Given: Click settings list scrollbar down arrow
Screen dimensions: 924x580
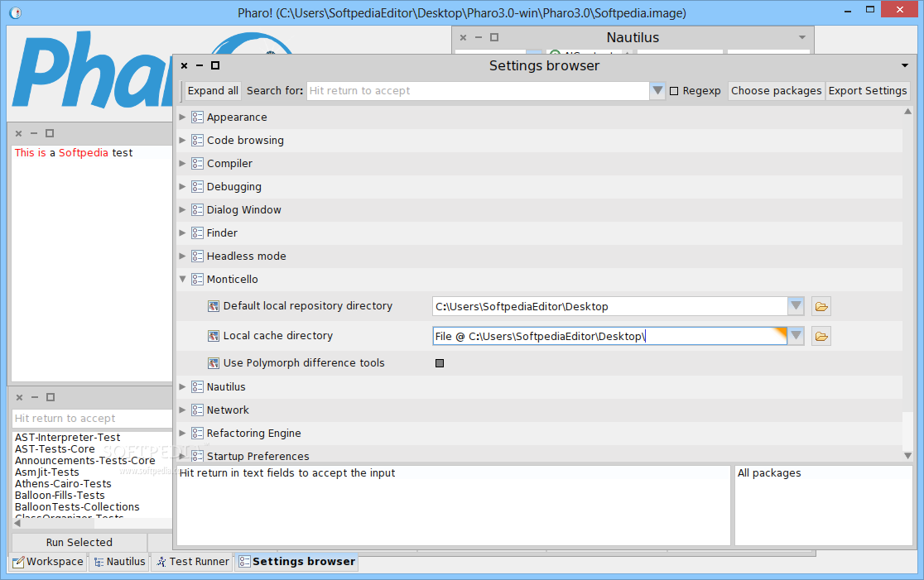Looking at the screenshot, I should pos(907,455).
